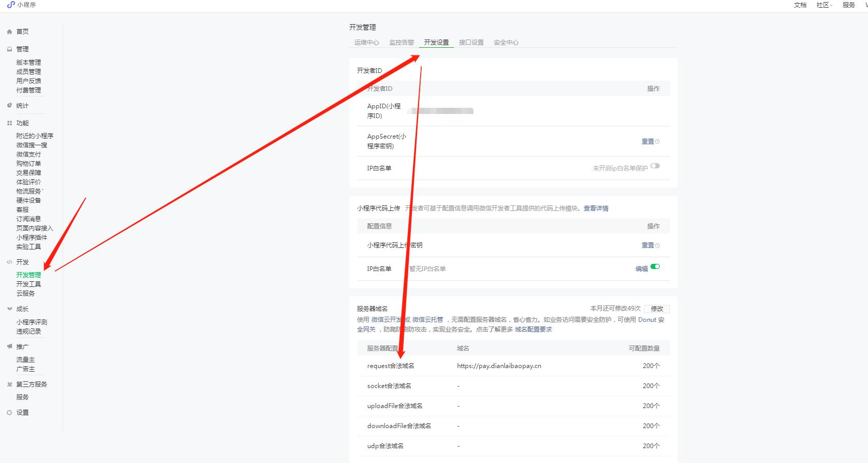Open the 查看详情 link
868x463 pixels.
pos(596,208)
